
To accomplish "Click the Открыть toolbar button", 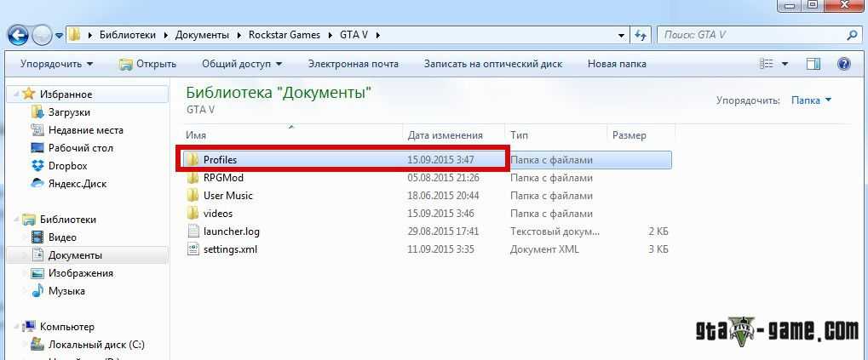I will pos(147,64).
